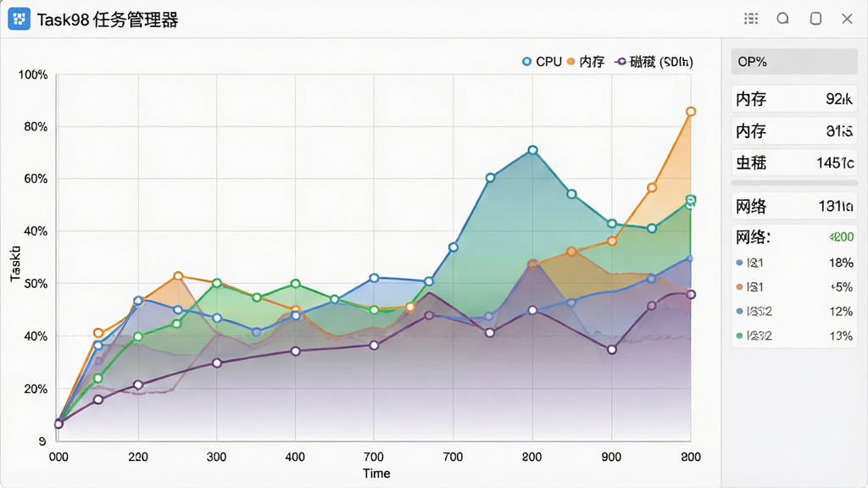
Task: Click the 300 label on the time axis
Action: [216, 457]
